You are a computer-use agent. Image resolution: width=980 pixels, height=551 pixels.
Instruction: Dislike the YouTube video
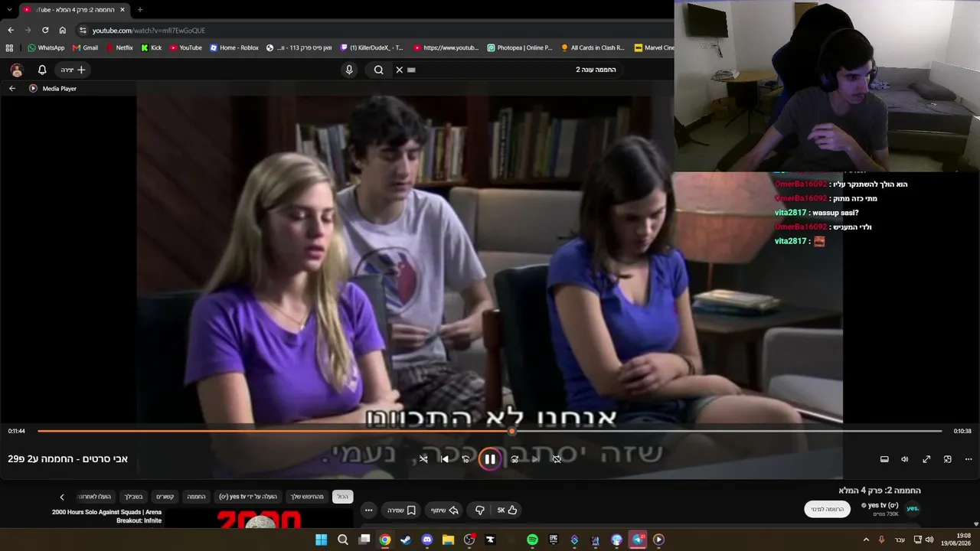[x=480, y=510]
